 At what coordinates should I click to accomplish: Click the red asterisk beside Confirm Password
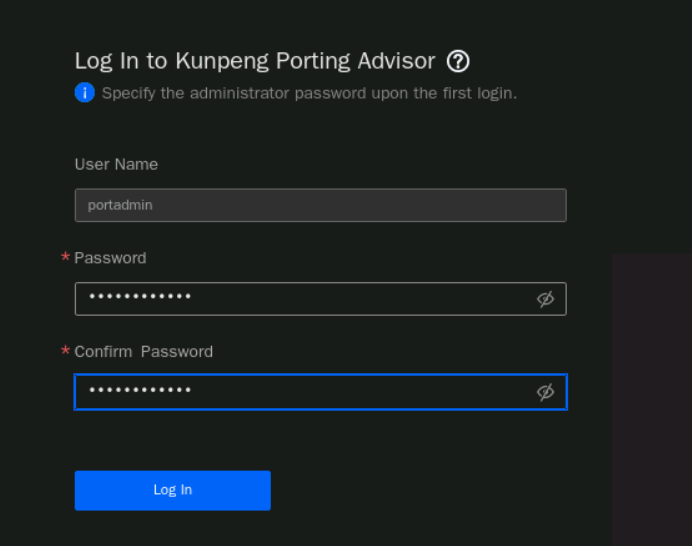pos(66,352)
